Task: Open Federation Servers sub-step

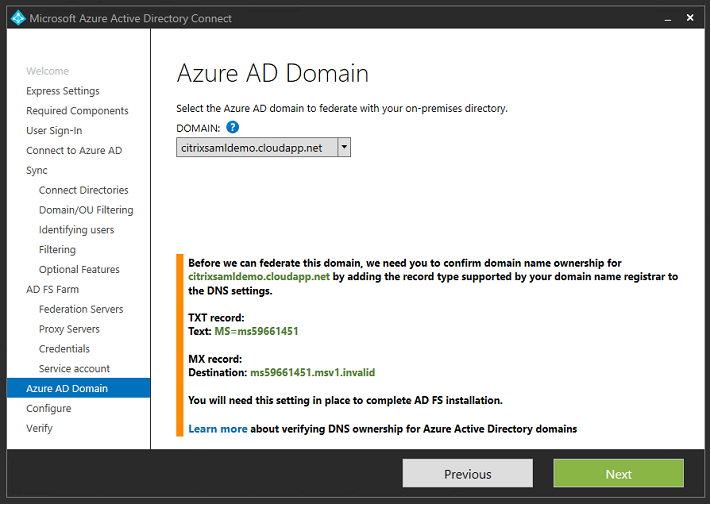Action: [81, 310]
